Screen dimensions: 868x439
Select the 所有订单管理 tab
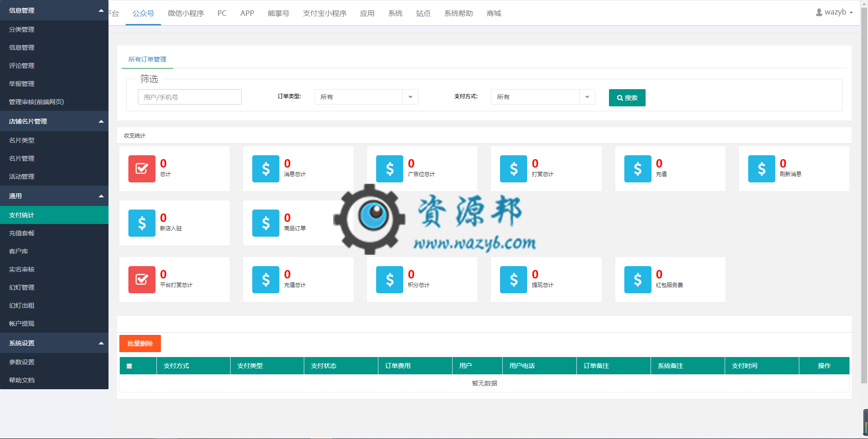pyautogui.click(x=147, y=59)
